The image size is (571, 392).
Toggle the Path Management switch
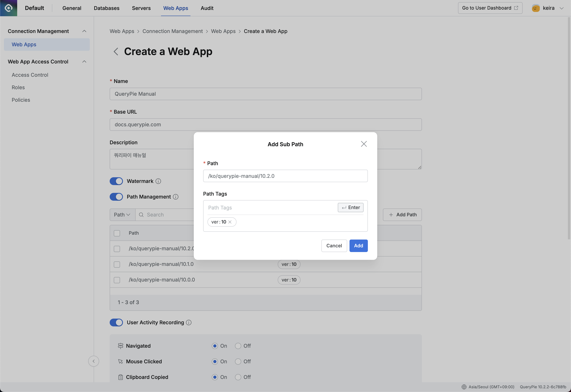coord(116,197)
